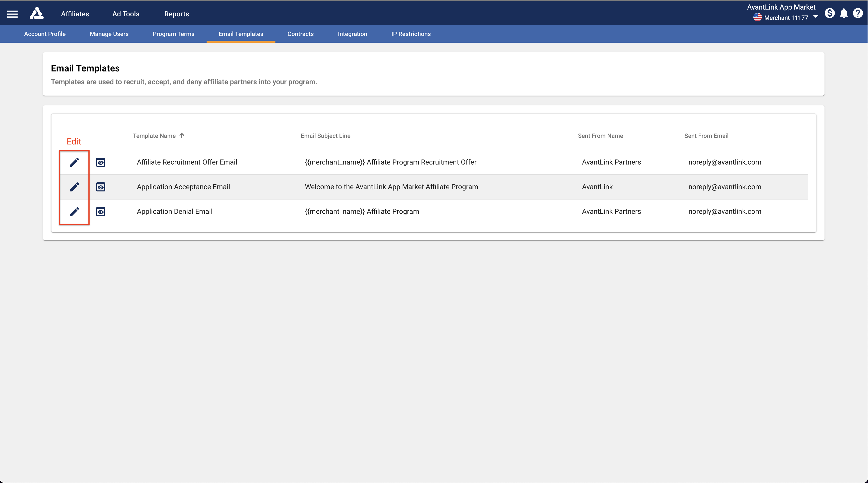Open the Ad Tools menu
This screenshot has width=868, height=483.
[126, 14]
